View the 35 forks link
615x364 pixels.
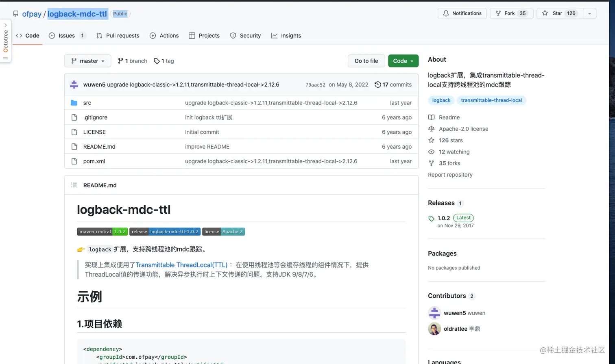pos(444,163)
